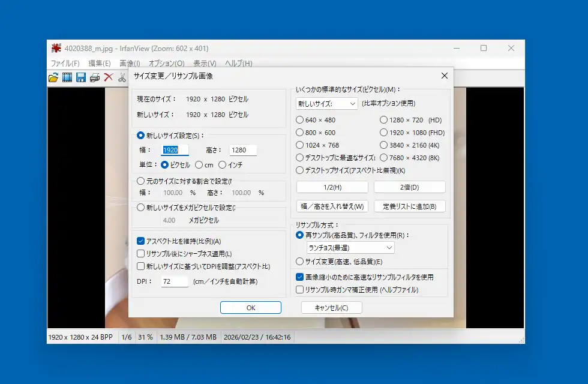Click the Print toolbar icon
588x384 pixels.
click(x=95, y=77)
